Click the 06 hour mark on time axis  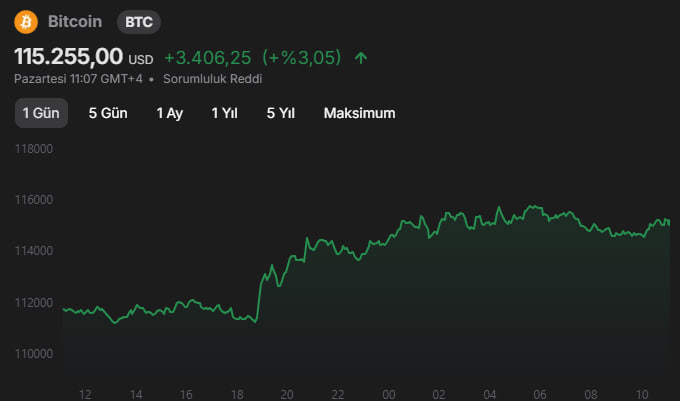[540, 394]
